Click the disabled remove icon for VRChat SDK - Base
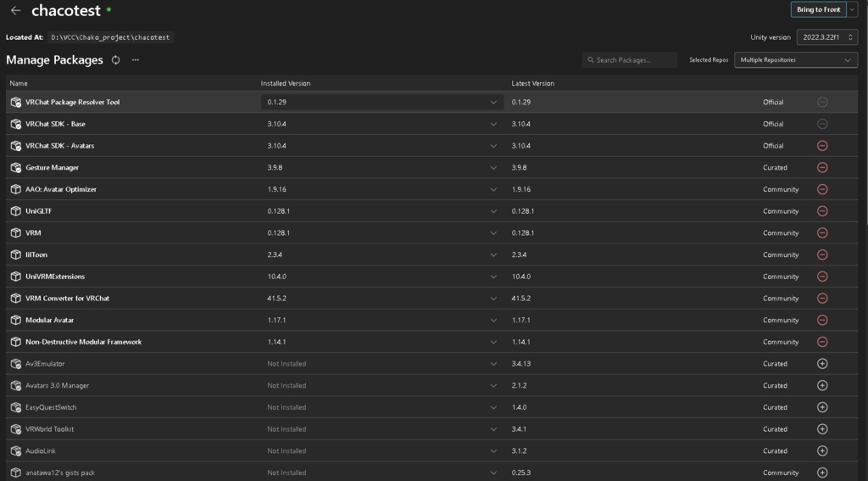Screen dimensions: 868x481 [x=822, y=124]
